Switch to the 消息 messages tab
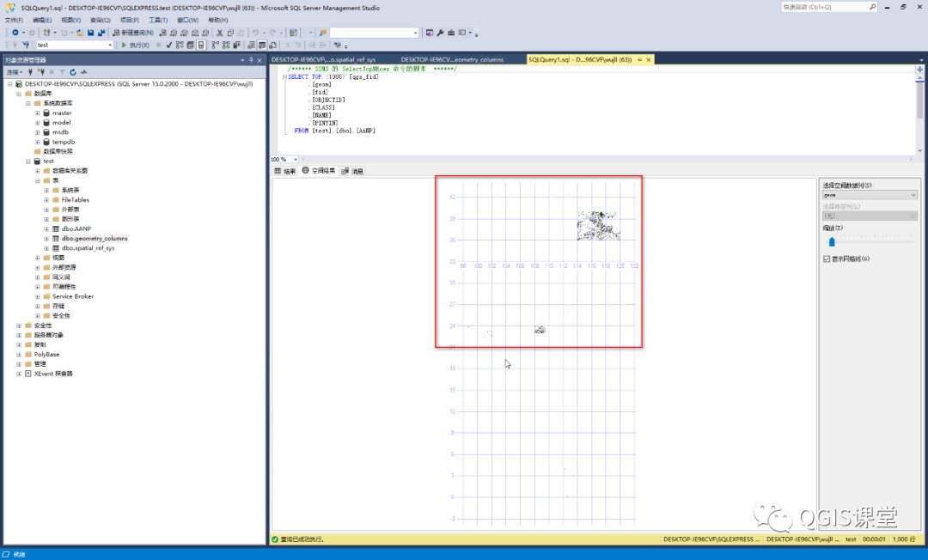The width and height of the screenshot is (928, 560). [353, 171]
